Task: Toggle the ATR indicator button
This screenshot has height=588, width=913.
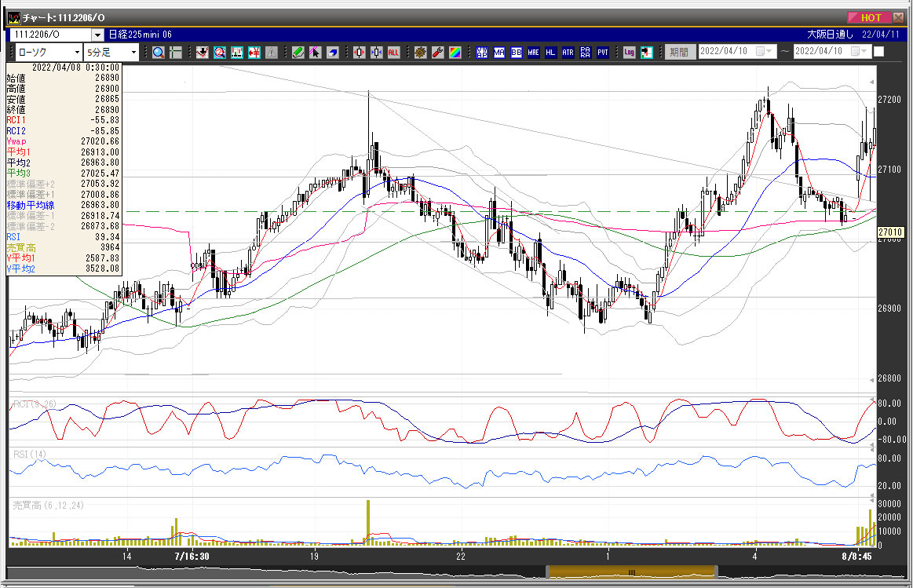Action: point(568,53)
